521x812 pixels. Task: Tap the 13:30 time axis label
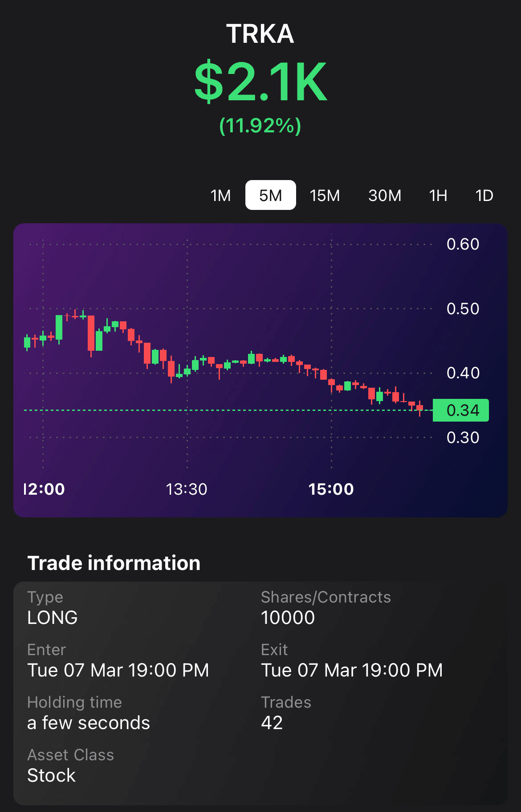(187, 489)
